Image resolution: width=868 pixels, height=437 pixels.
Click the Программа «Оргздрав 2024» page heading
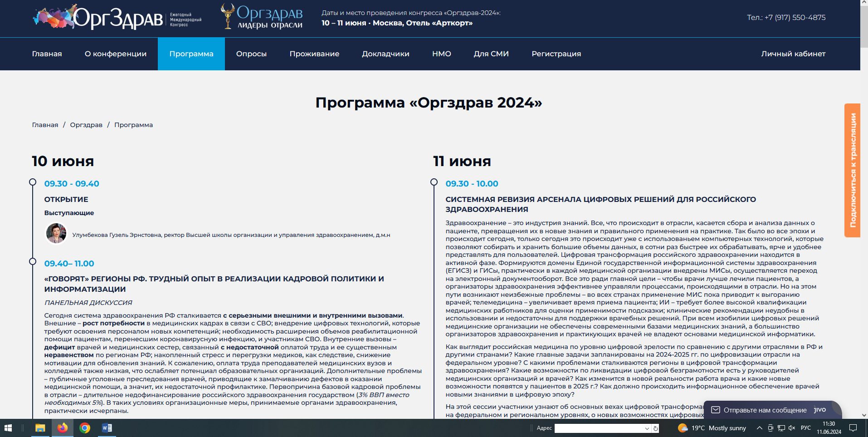pyautogui.click(x=429, y=103)
